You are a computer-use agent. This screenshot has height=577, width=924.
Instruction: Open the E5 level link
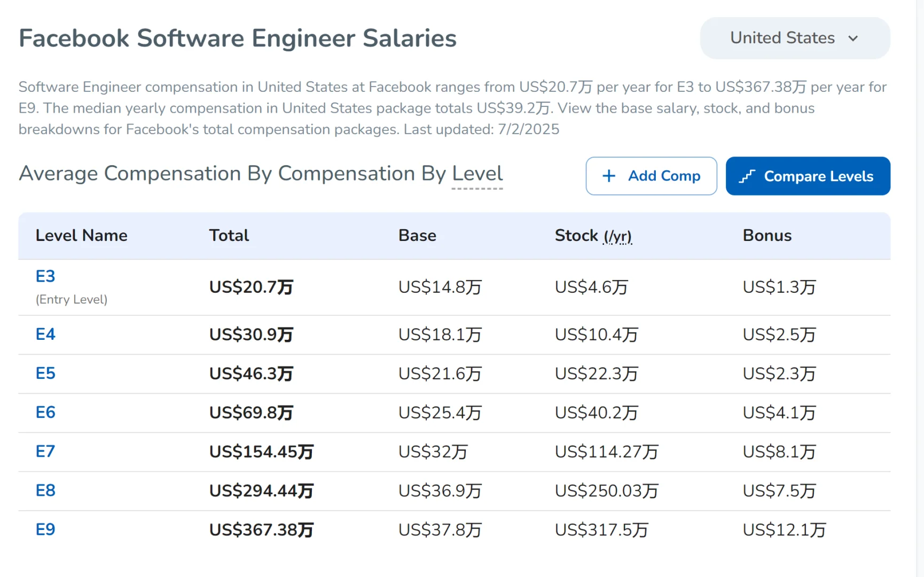(45, 373)
